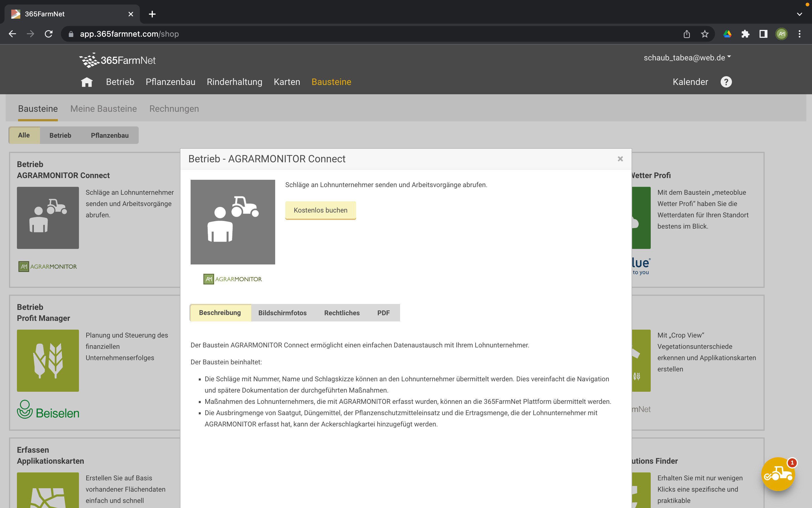Click the share page icon
This screenshot has width=812, height=508.
[x=687, y=34]
